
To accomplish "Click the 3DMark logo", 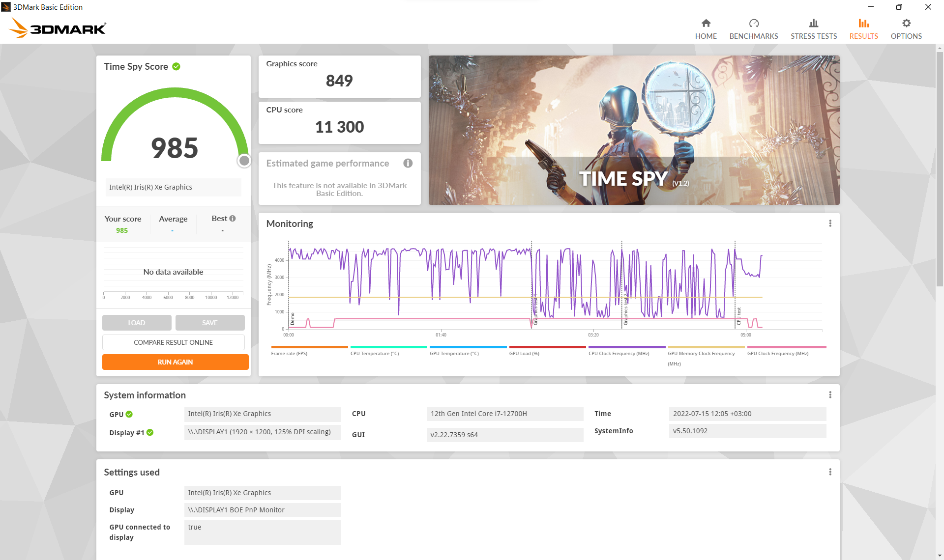I will [x=58, y=28].
